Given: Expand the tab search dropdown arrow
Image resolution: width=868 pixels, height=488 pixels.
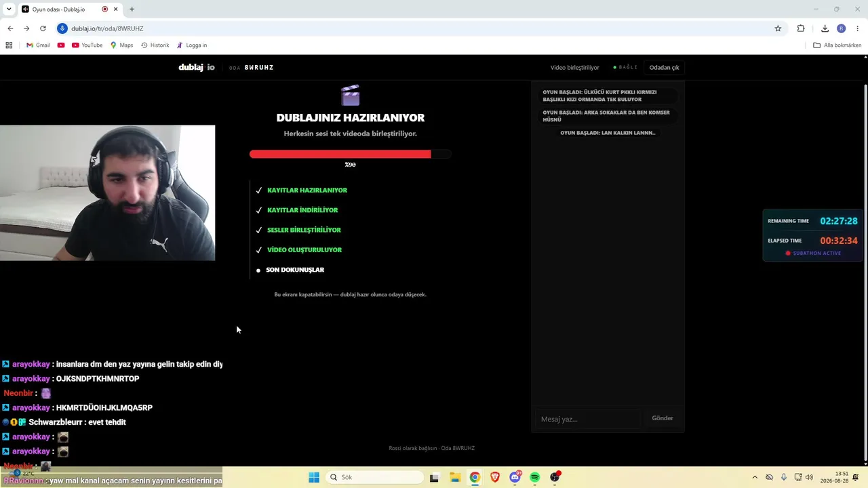Looking at the screenshot, I should 7,9.
